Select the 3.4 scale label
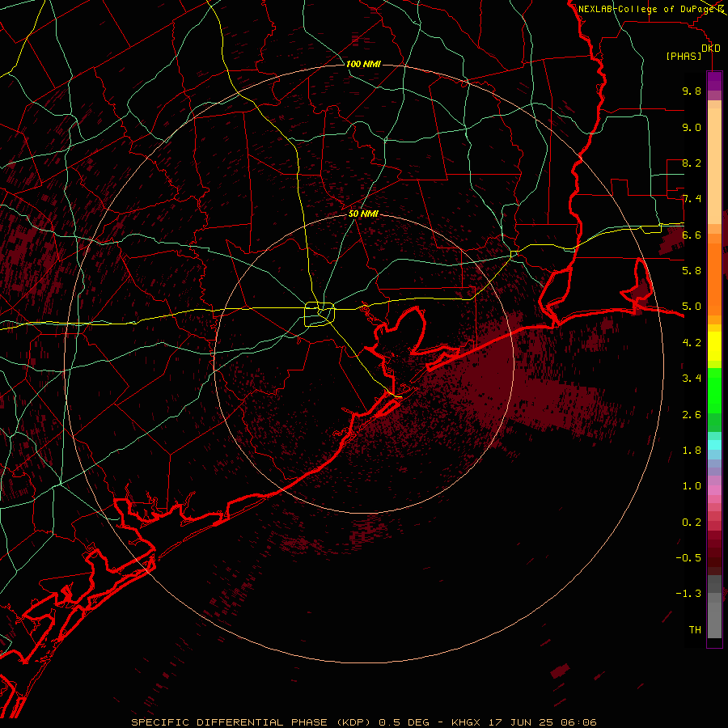 tap(692, 379)
